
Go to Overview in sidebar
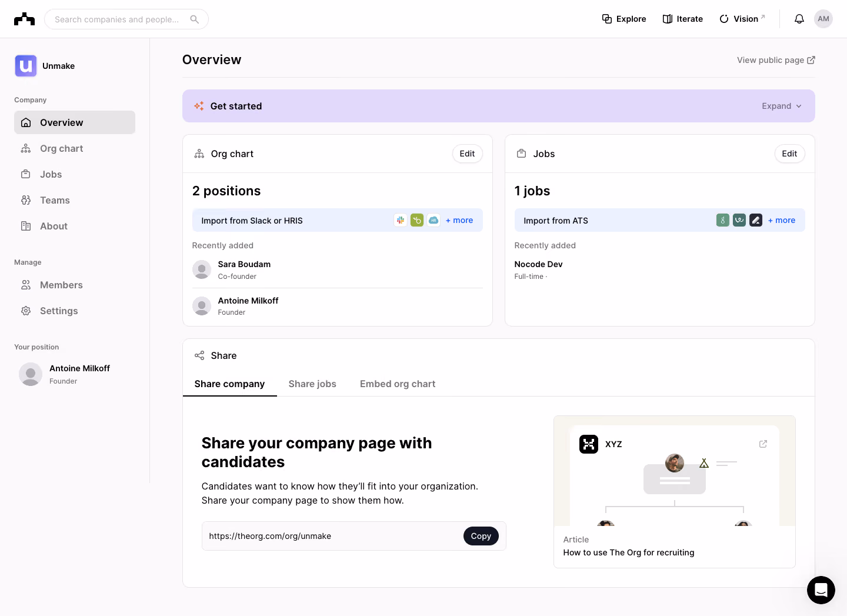click(75, 122)
